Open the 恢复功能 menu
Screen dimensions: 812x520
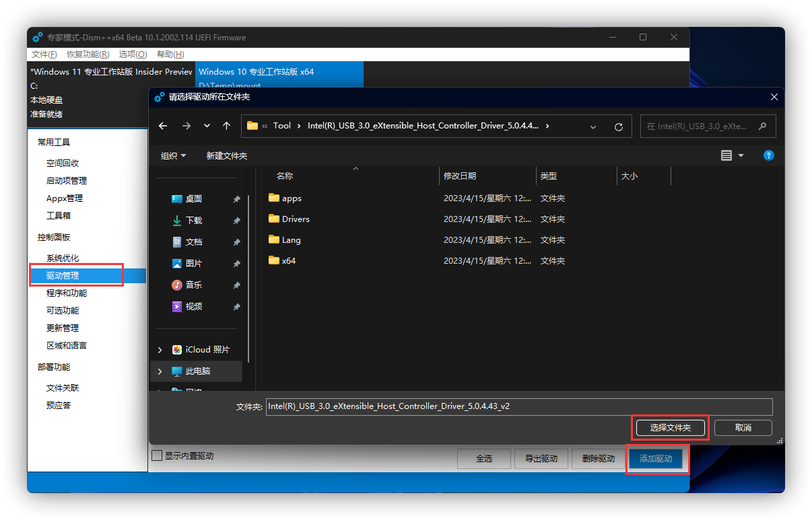(x=88, y=54)
